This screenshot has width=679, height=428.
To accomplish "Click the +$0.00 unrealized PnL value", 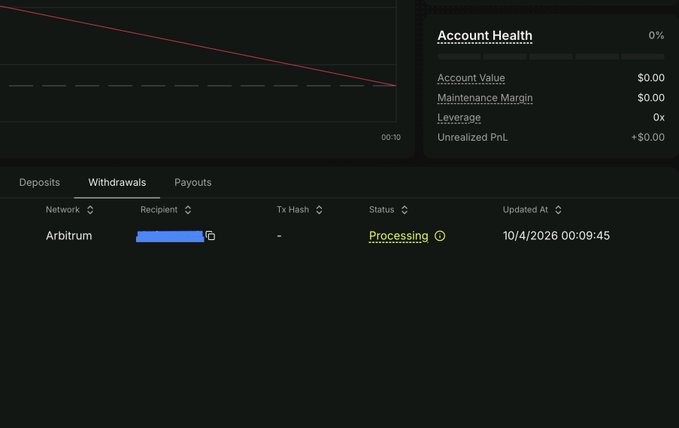I will pyautogui.click(x=648, y=137).
